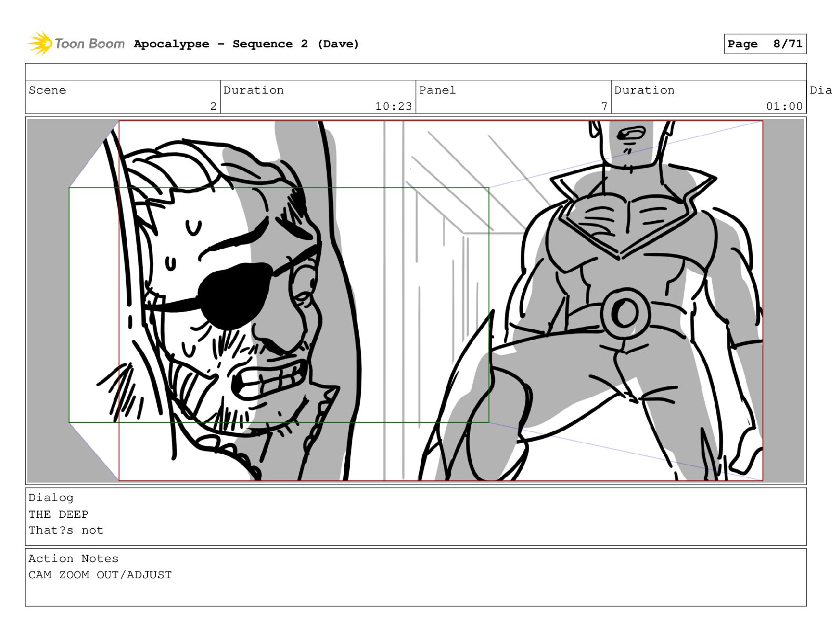The image size is (832, 644).
Task: Select the 'THE DEEP' character name
Action: coord(58,514)
